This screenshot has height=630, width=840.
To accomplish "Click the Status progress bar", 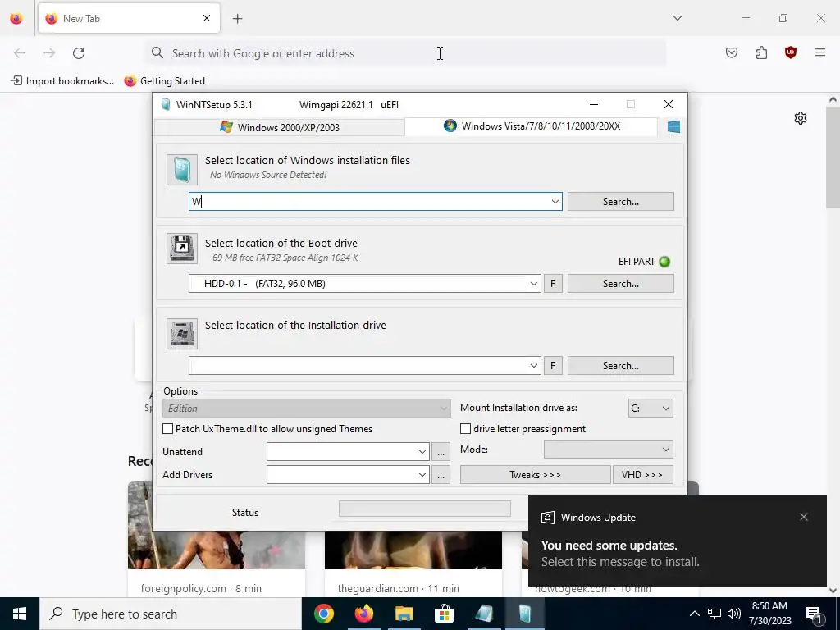I will point(425,509).
